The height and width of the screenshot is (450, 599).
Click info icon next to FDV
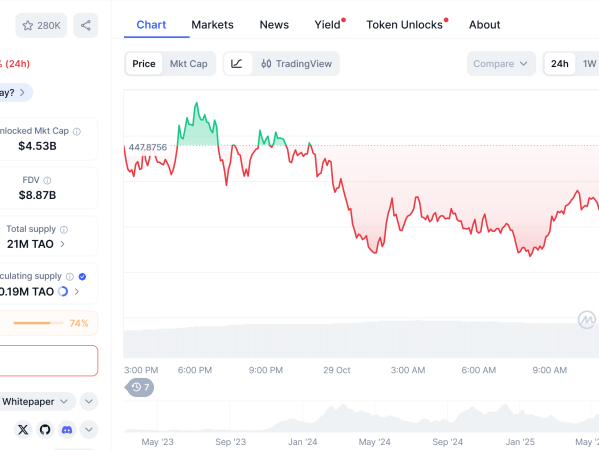(47, 180)
